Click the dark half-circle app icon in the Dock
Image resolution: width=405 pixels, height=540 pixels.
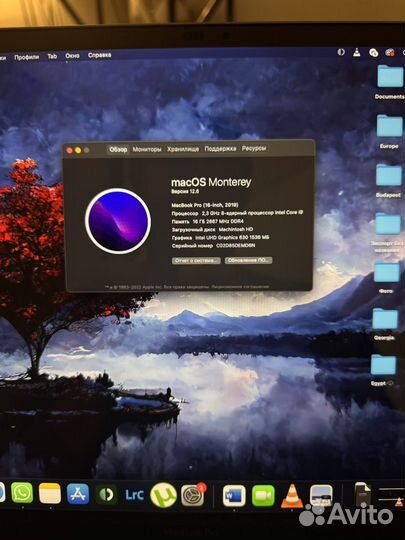coord(106,495)
